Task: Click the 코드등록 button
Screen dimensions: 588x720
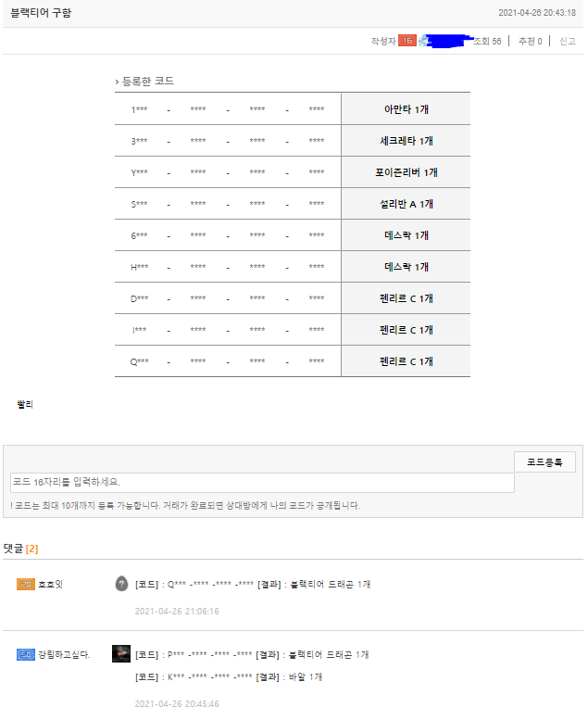Action: pos(544,462)
